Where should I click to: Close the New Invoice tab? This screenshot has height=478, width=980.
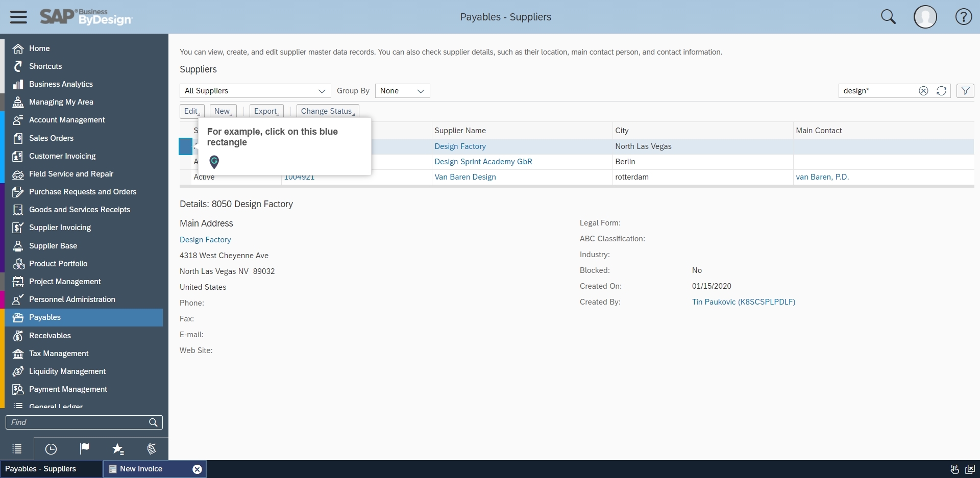197,469
